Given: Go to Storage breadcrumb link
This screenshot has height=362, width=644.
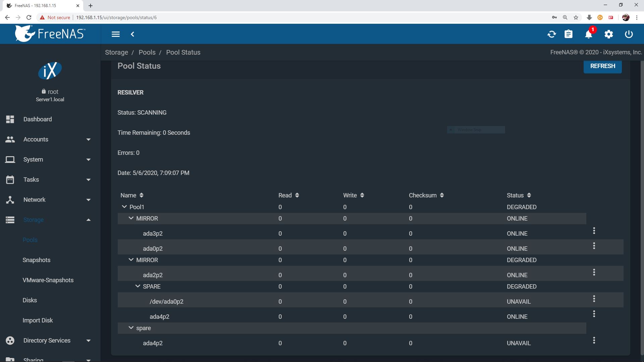Looking at the screenshot, I should (116, 52).
